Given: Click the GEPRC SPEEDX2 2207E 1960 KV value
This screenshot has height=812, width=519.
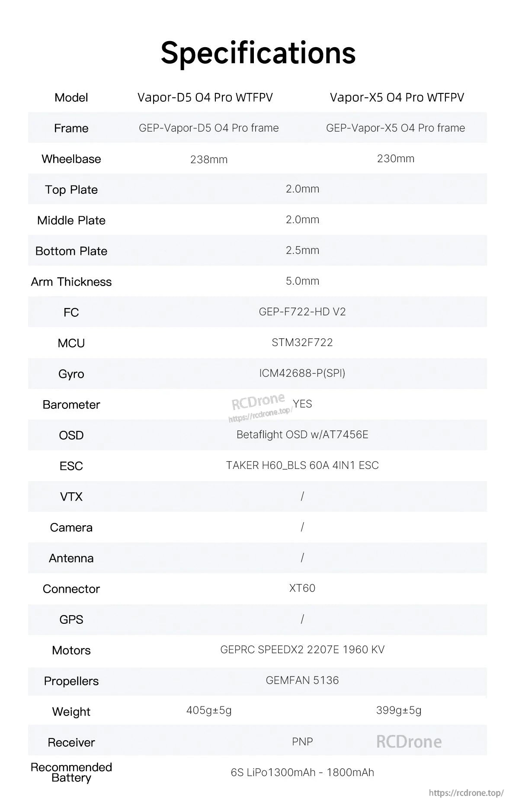Looking at the screenshot, I should pos(302,649).
